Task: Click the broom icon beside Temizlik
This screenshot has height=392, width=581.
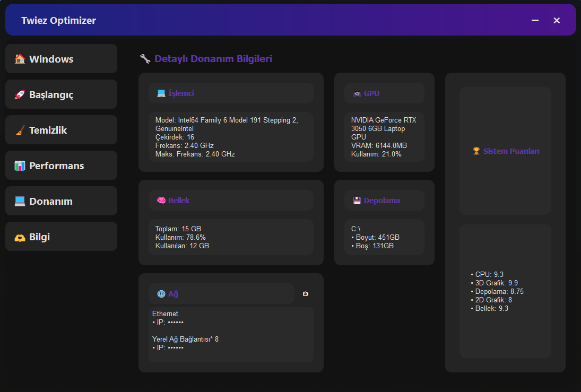Action: [20, 130]
